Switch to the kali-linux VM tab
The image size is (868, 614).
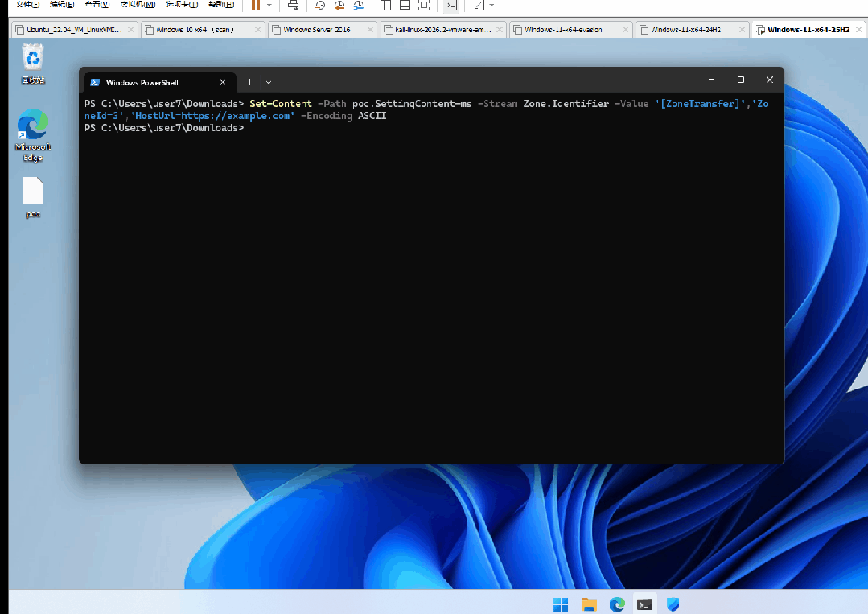coord(443,29)
